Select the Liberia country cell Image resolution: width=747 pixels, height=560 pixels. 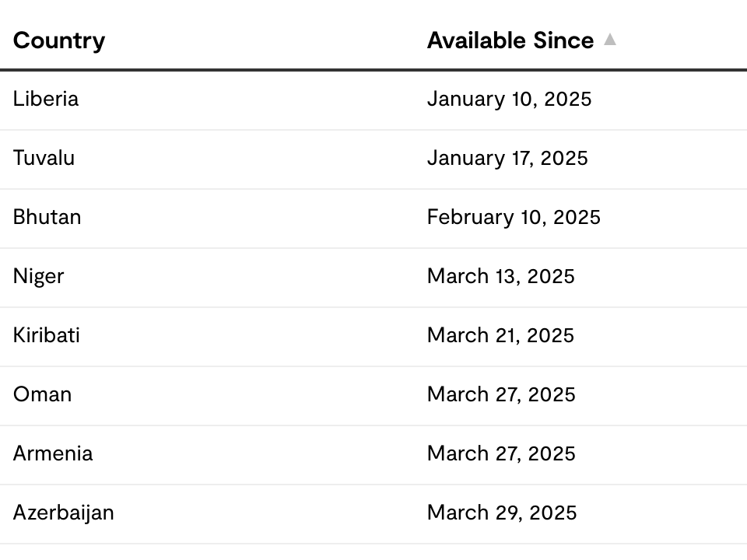pyautogui.click(x=46, y=100)
